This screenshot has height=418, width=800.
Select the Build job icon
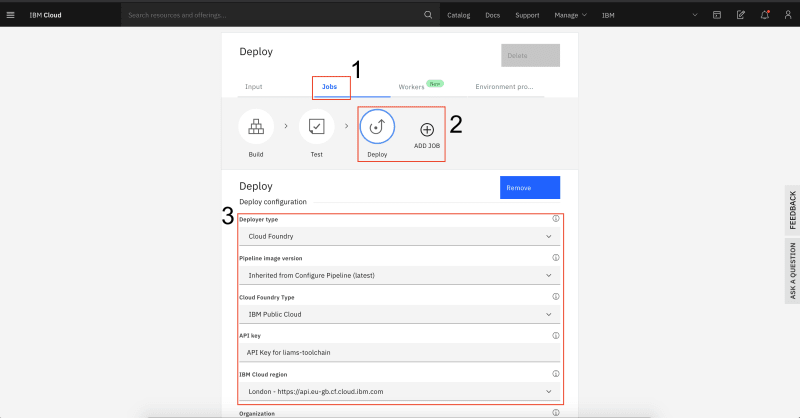pyautogui.click(x=256, y=126)
